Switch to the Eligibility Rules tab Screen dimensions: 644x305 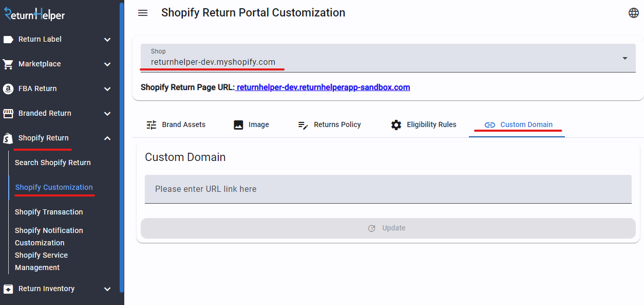click(x=423, y=124)
